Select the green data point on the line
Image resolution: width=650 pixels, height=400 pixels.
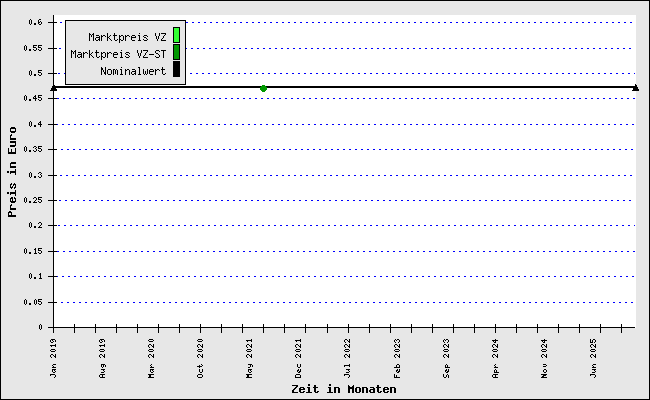tap(263, 88)
